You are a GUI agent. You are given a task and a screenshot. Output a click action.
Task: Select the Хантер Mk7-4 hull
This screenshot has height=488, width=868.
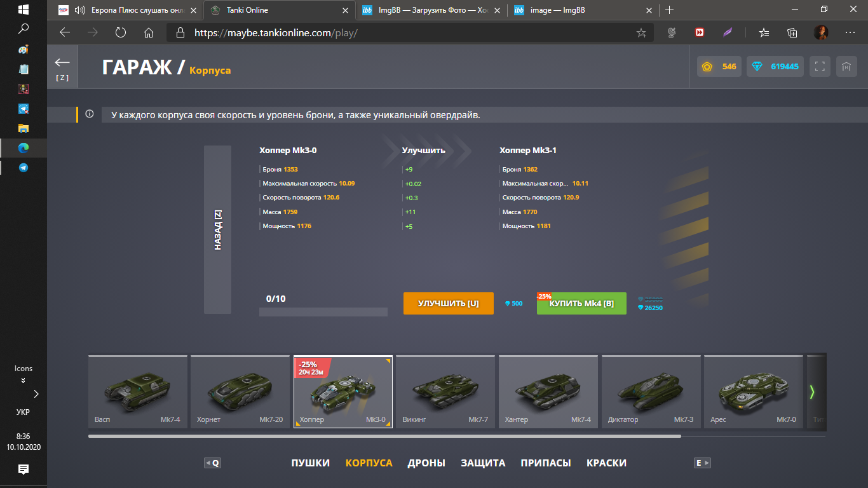[x=548, y=391]
